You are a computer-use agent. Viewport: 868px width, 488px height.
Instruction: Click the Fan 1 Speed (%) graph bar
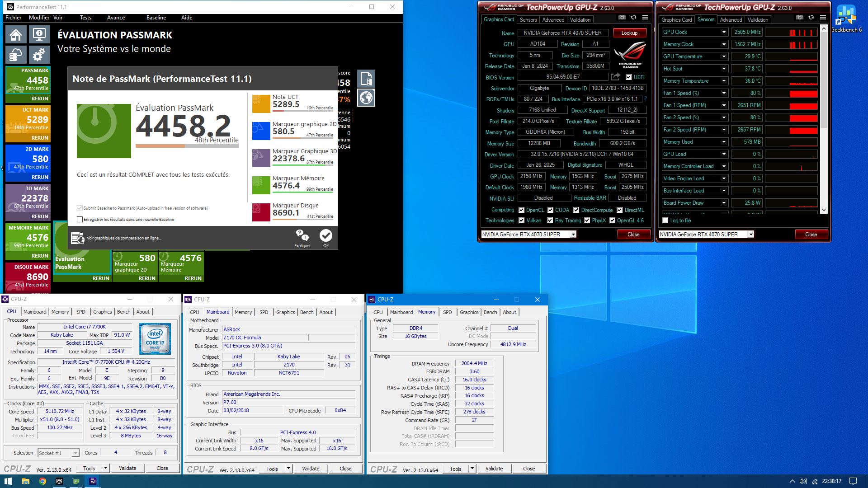pyautogui.click(x=791, y=93)
